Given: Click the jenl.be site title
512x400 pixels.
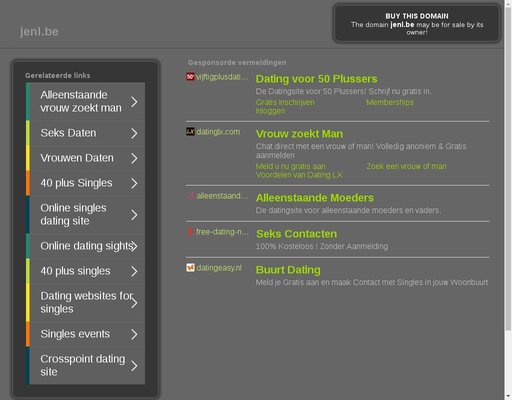Looking at the screenshot, I should coord(39,32).
